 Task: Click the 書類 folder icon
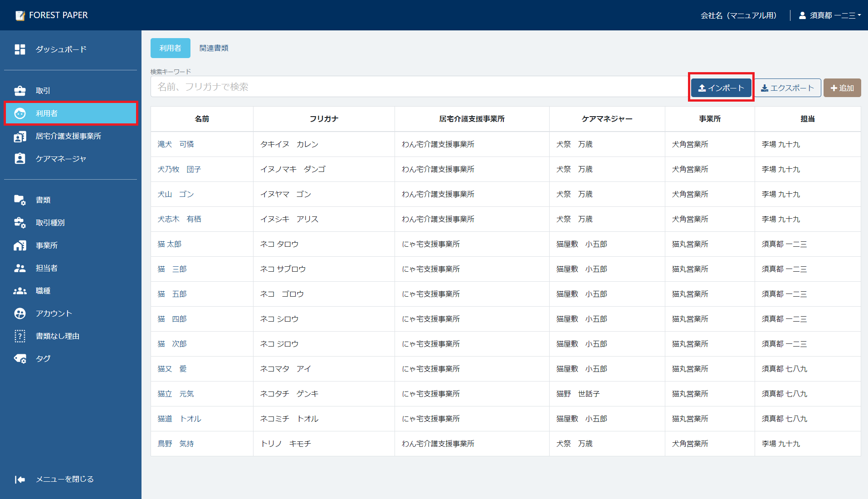point(20,200)
